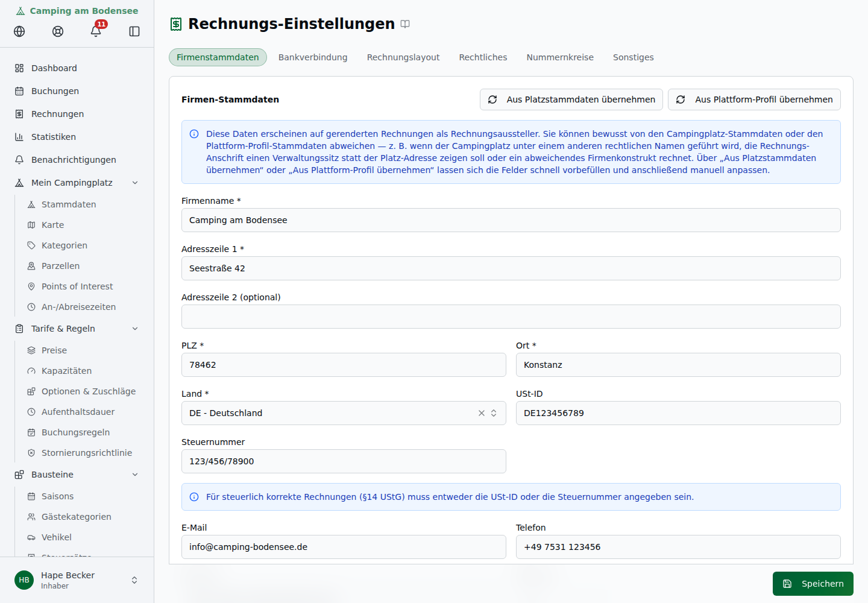Click the Stornierungsrichtlinie shield icon

[31, 453]
